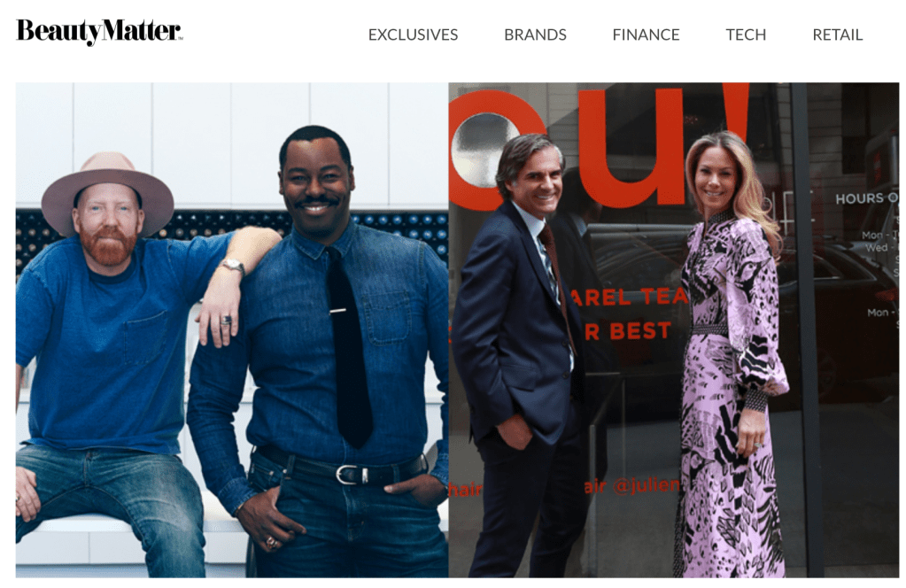Open the BRANDS menu item

click(x=535, y=35)
